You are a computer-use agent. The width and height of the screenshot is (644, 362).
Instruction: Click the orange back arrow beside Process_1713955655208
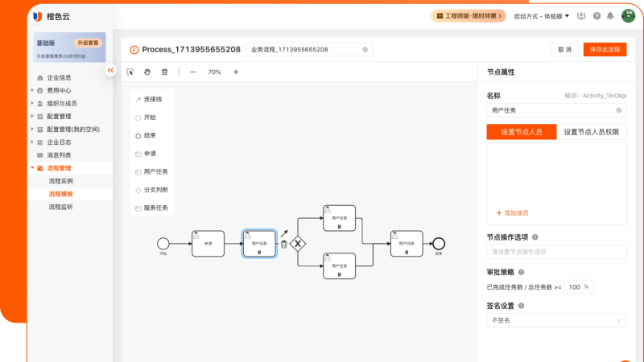click(x=134, y=50)
